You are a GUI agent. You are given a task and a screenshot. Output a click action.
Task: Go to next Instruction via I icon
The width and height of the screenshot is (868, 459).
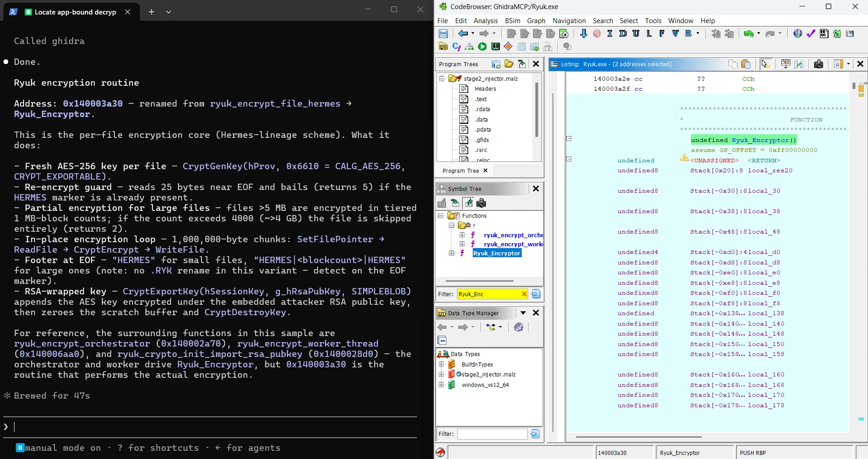(x=609, y=34)
